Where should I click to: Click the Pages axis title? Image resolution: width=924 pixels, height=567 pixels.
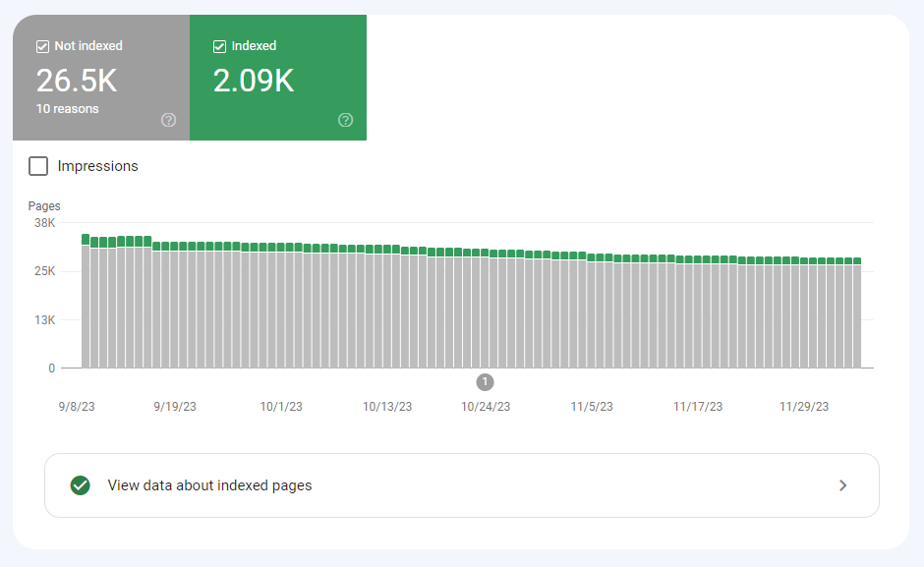click(44, 206)
